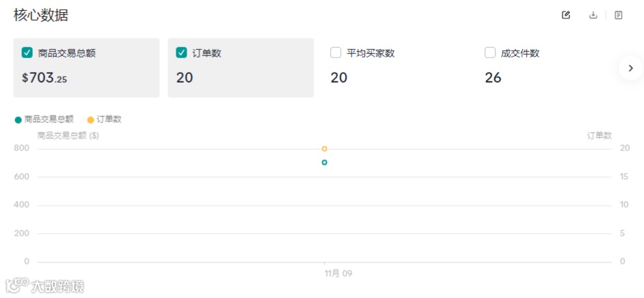Screen dimensions: 644x298
Task: Click the 大数跨境 watermark logo
Action: 45,286
